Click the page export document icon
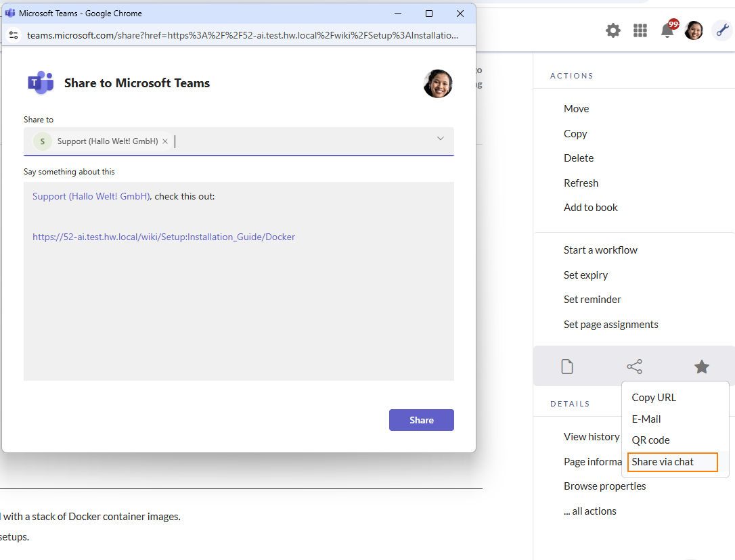The height and width of the screenshot is (560, 735). (567, 367)
